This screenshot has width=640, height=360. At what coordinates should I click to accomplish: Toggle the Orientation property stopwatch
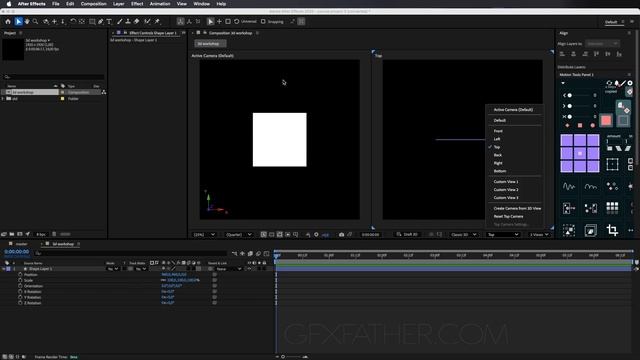coord(20,286)
